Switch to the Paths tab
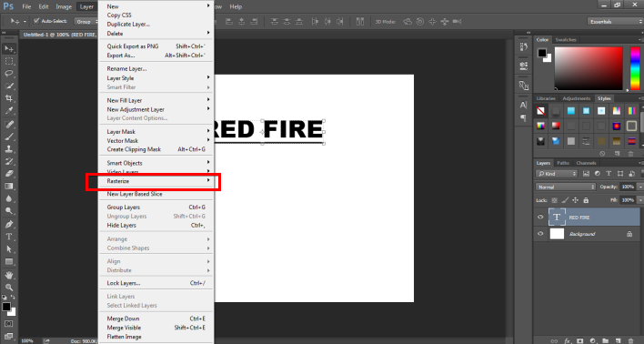The image size is (644, 344). pyautogui.click(x=563, y=163)
